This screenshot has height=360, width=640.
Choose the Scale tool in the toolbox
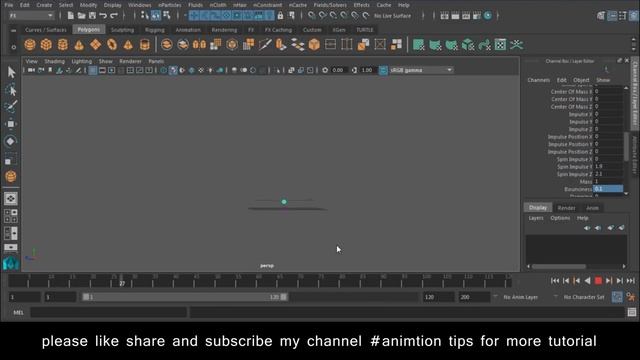tap(11, 159)
